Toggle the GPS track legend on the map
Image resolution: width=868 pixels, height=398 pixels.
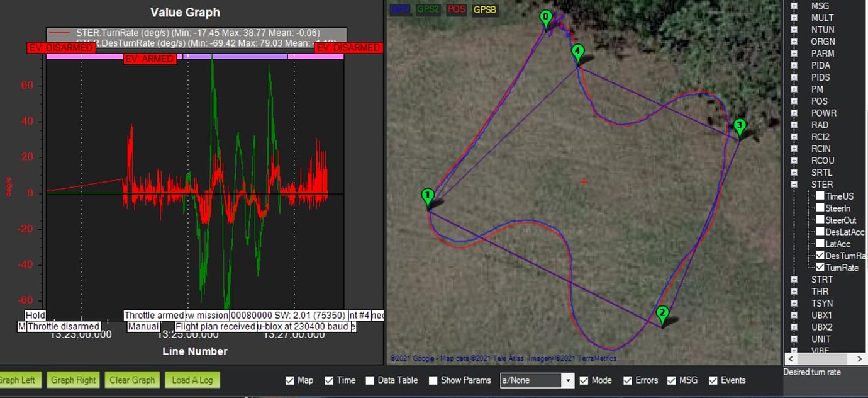point(399,9)
